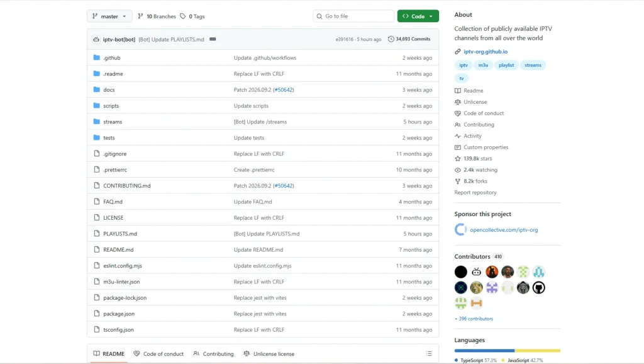This screenshot has height=364, width=644.
Task: Open Readme in the About sidebar
Action: point(469,91)
